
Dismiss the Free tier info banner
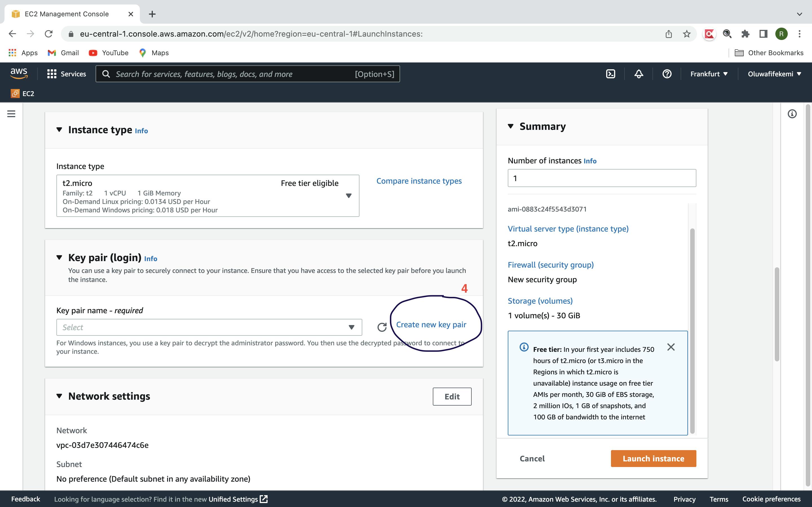671,347
